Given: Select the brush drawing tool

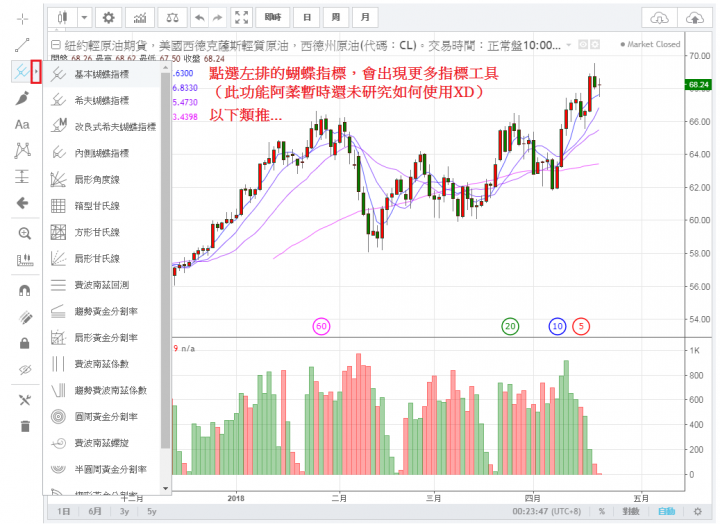Looking at the screenshot, I should (22, 98).
